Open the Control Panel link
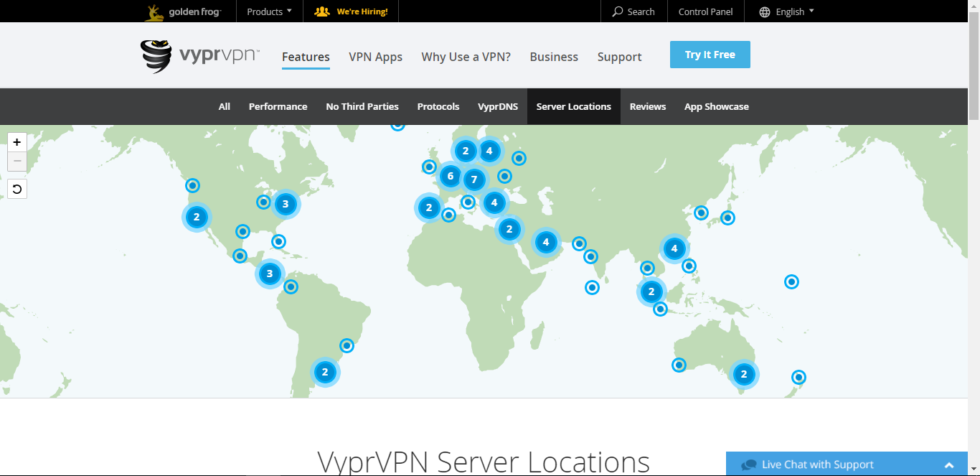This screenshot has height=476, width=980. coord(706,11)
